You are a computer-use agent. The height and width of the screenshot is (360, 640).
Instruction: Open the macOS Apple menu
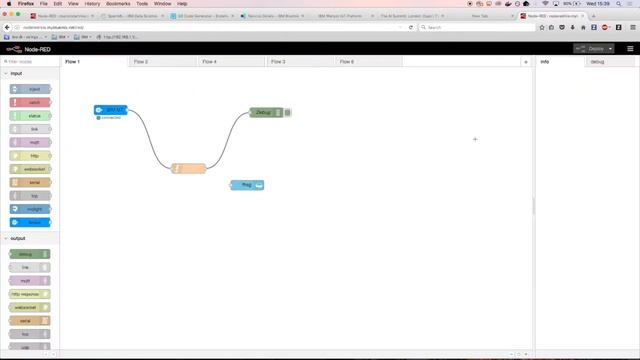pos(9,4)
